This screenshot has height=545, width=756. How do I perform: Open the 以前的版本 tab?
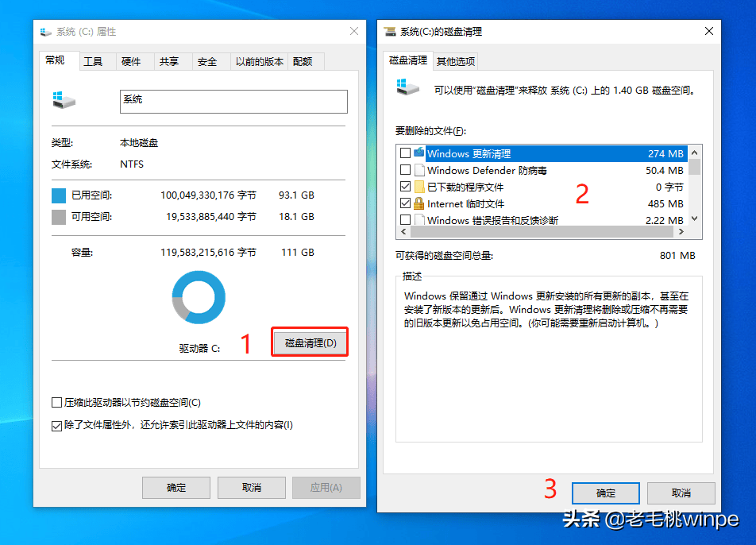[259, 62]
